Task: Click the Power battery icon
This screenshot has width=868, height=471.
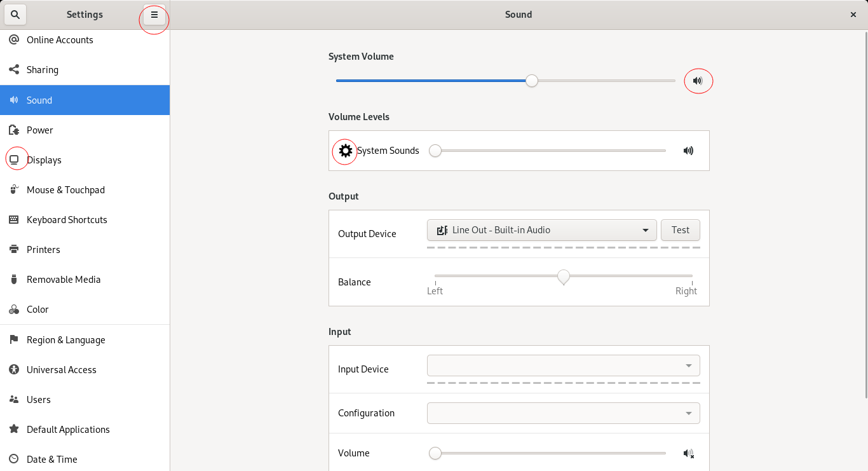Action: click(14, 130)
